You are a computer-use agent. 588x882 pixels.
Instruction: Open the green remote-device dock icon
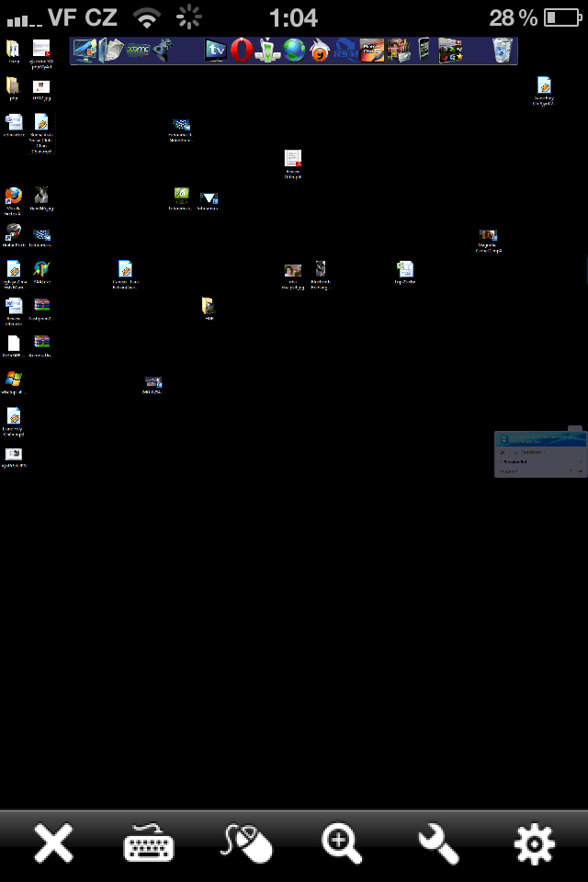tap(268, 50)
